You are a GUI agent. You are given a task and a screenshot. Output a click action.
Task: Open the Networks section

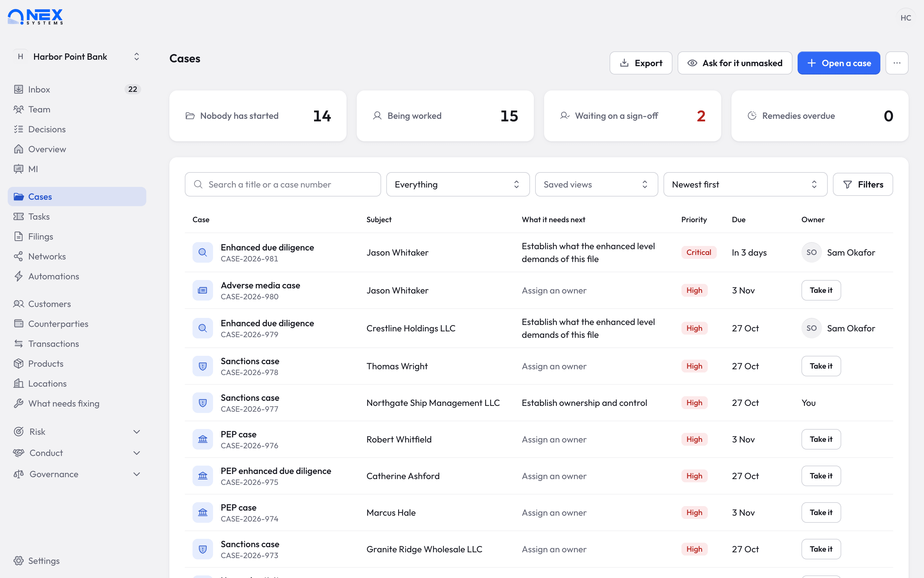[77, 256]
